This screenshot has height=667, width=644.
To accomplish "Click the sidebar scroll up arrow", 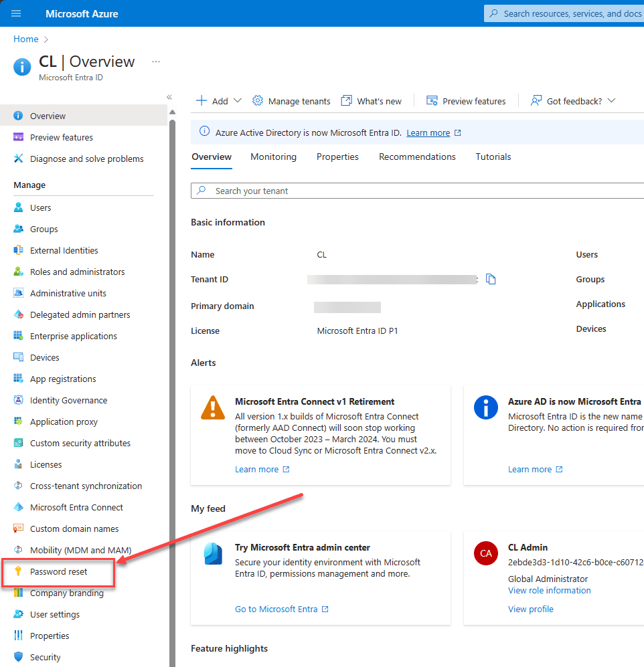I will pos(173,112).
